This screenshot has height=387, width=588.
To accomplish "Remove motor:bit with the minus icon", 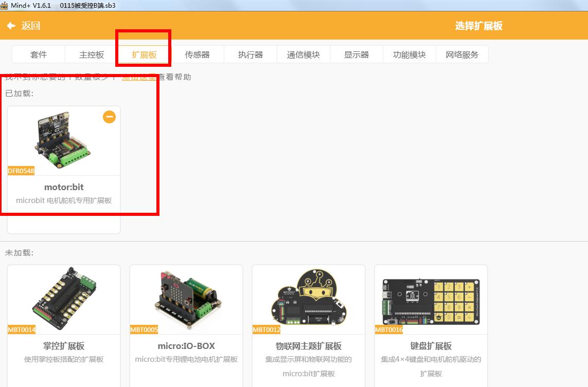I will pyautogui.click(x=110, y=117).
